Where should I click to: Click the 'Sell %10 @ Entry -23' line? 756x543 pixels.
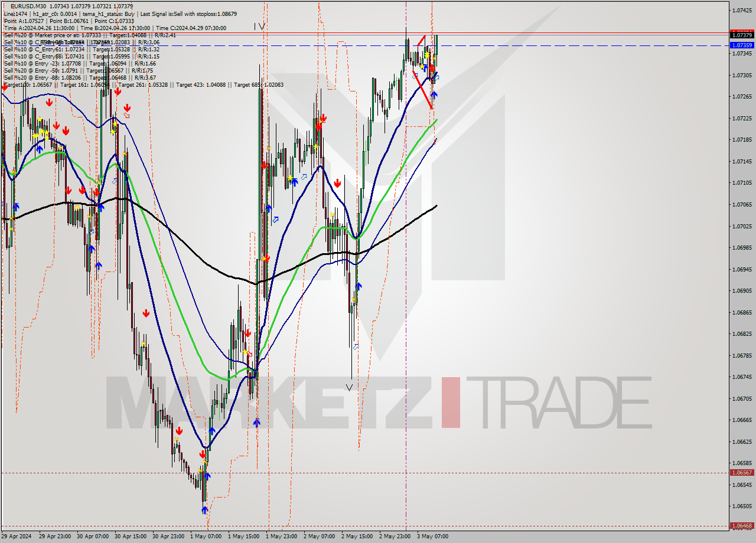80,64
